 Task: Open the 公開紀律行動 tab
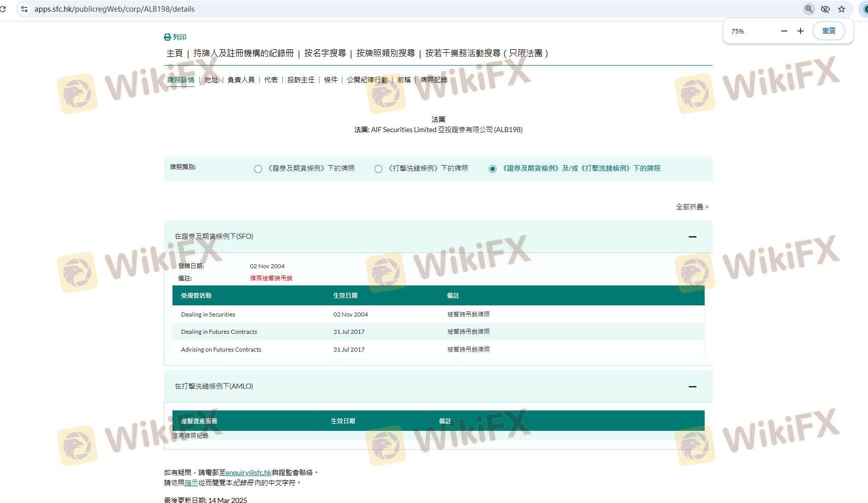pos(367,80)
